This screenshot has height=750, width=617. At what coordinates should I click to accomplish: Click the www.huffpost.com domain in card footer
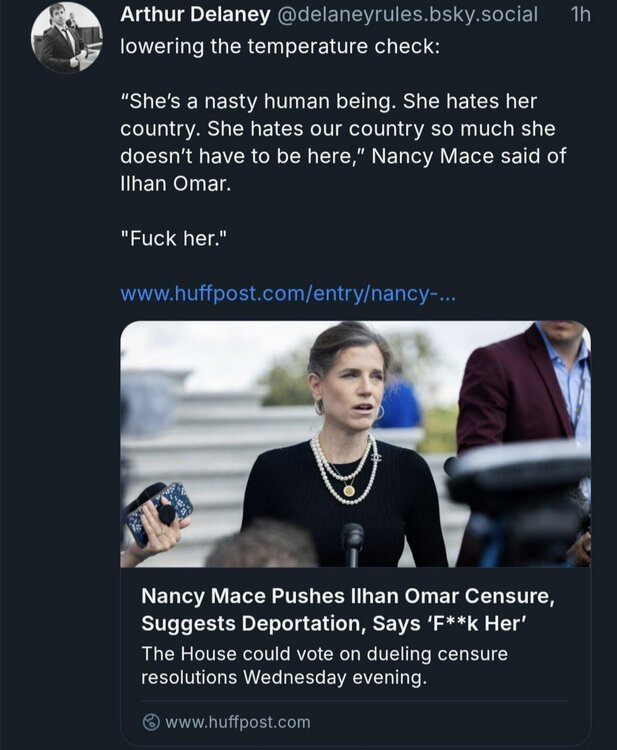tap(238, 721)
